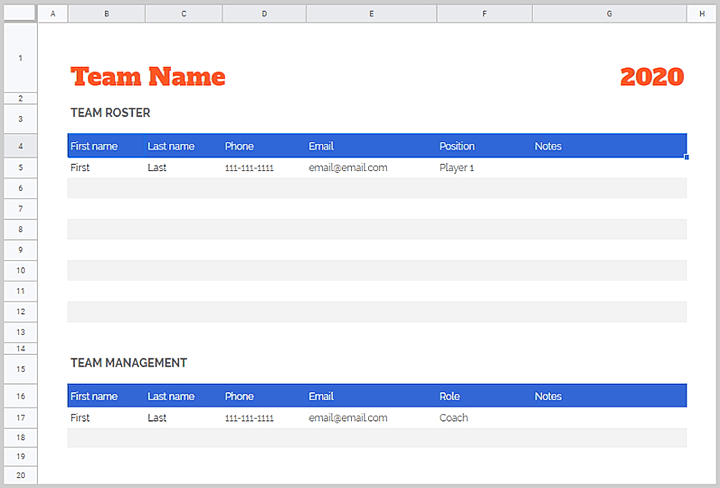Select the 2020 year cell
The height and width of the screenshot is (488, 720).
(651, 77)
